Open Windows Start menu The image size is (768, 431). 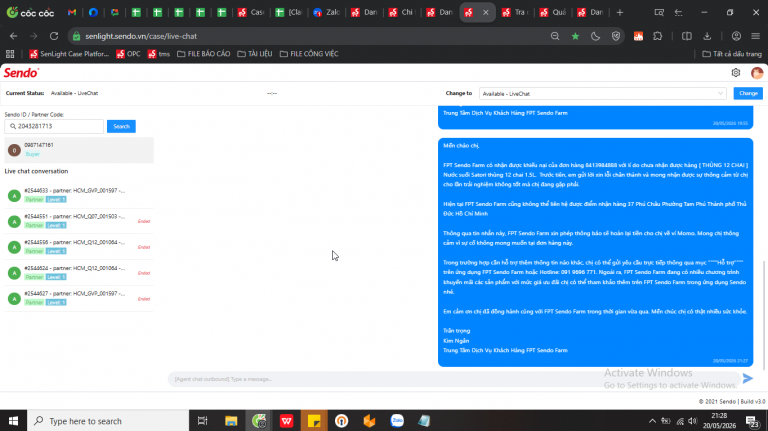(13, 421)
